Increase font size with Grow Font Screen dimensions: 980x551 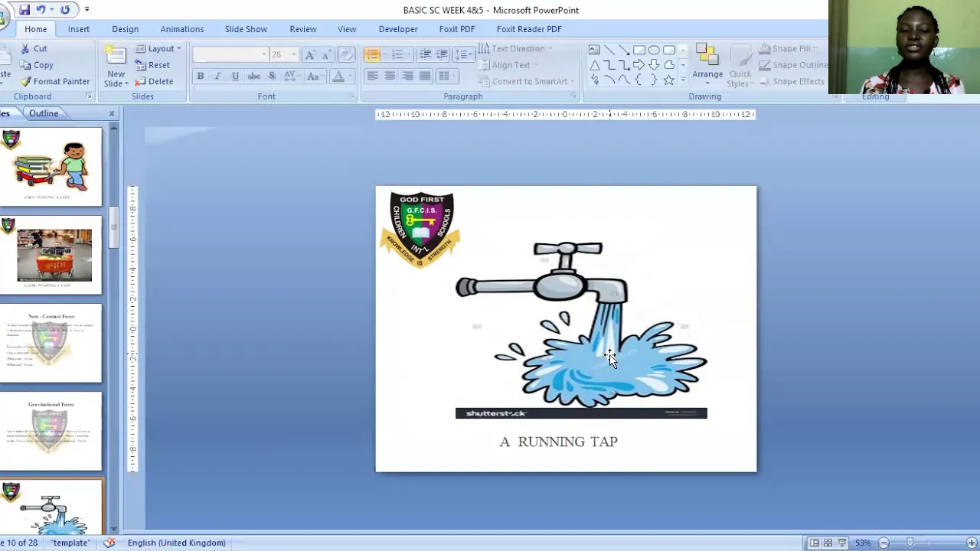click(x=309, y=54)
